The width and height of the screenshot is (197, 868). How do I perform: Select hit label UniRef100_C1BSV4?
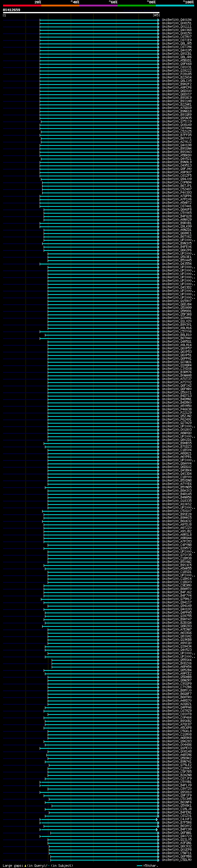[x=176, y=450]
